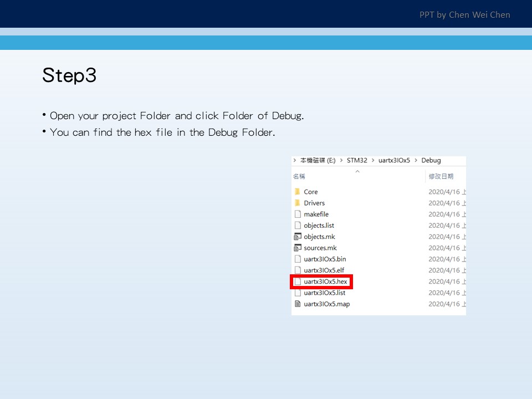Select the uartx3IOx5.elf file icon
Screen dimensions: 532x399
298,270
